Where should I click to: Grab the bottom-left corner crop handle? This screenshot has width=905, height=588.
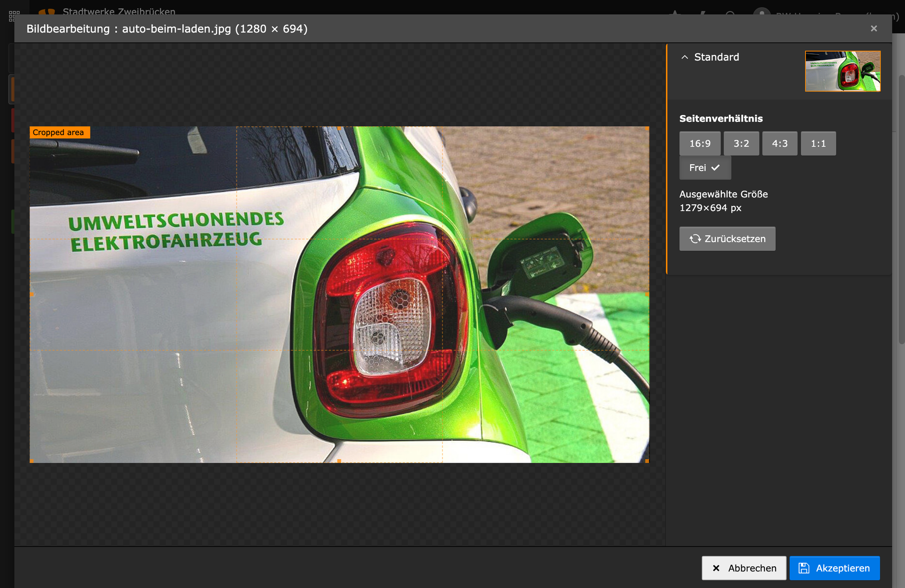(x=32, y=461)
